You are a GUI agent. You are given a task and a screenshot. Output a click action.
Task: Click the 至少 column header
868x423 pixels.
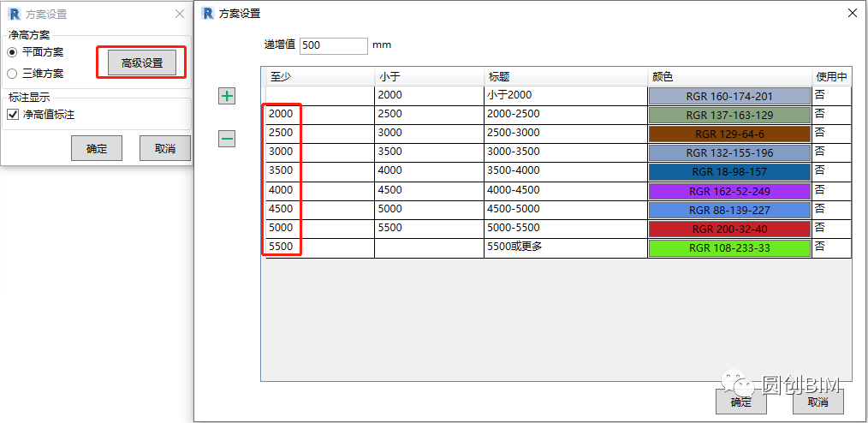click(320, 76)
